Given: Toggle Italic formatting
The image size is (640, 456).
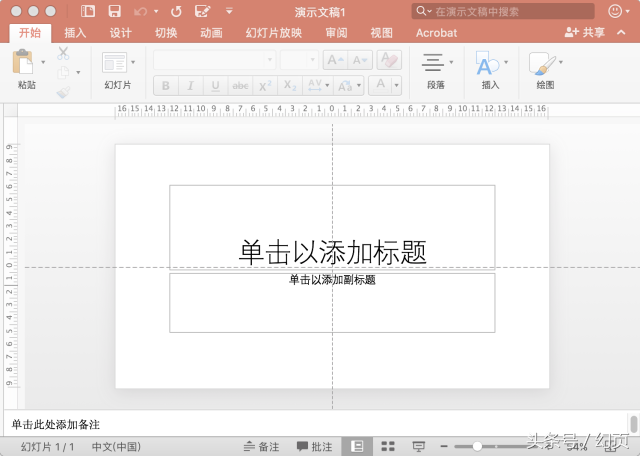Looking at the screenshot, I should (190, 86).
